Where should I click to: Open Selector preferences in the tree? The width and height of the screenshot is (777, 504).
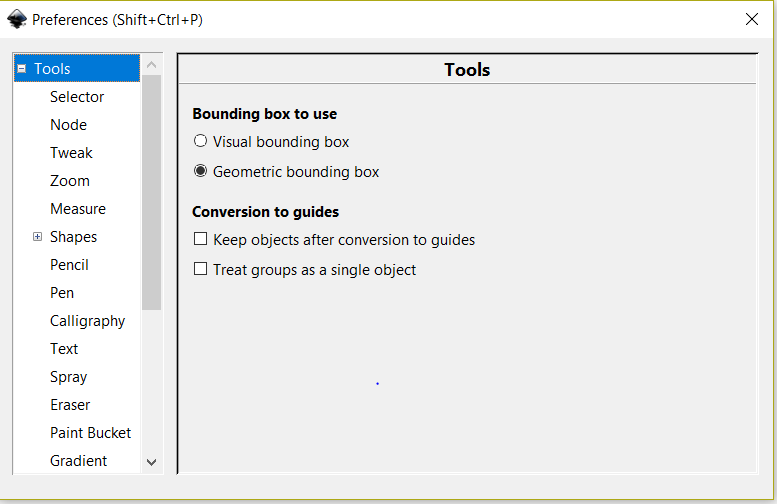pos(77,97)
